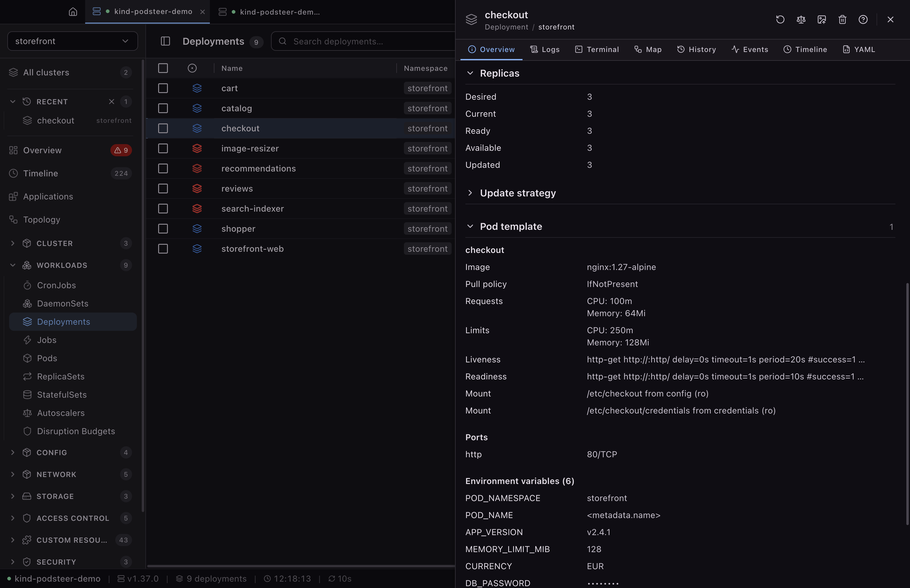Screen dimensions: 910x588
Task: Clear the recent list with the X icon
Action: pyautogui.click(x=112, y=102)
